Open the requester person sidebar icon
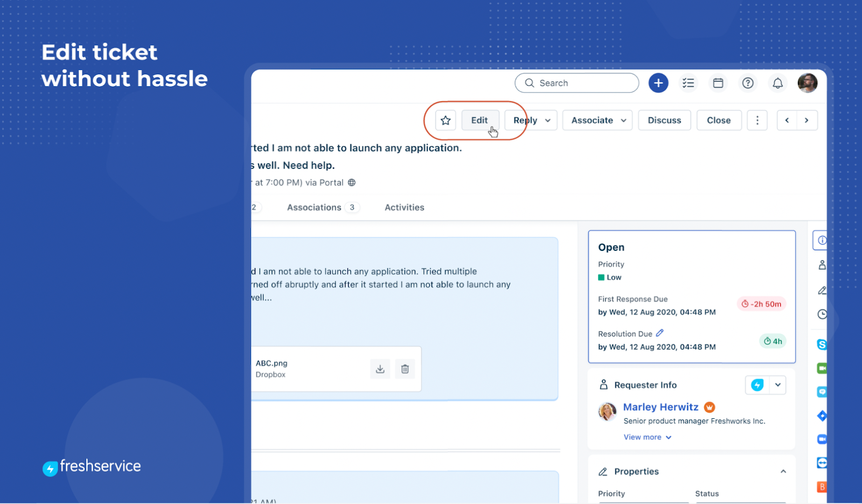 (x=822, y=265)
